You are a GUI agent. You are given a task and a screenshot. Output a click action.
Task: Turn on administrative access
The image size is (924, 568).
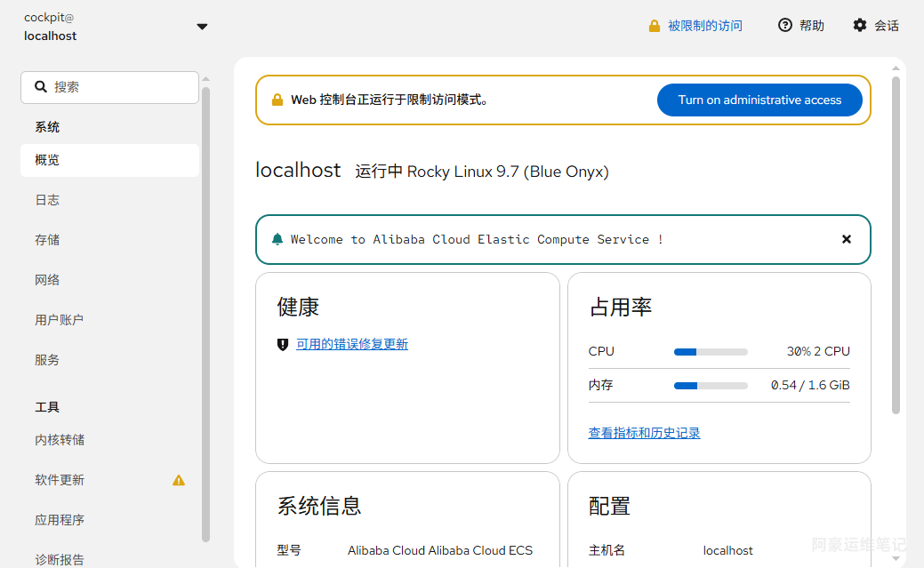tap(759, 100)
